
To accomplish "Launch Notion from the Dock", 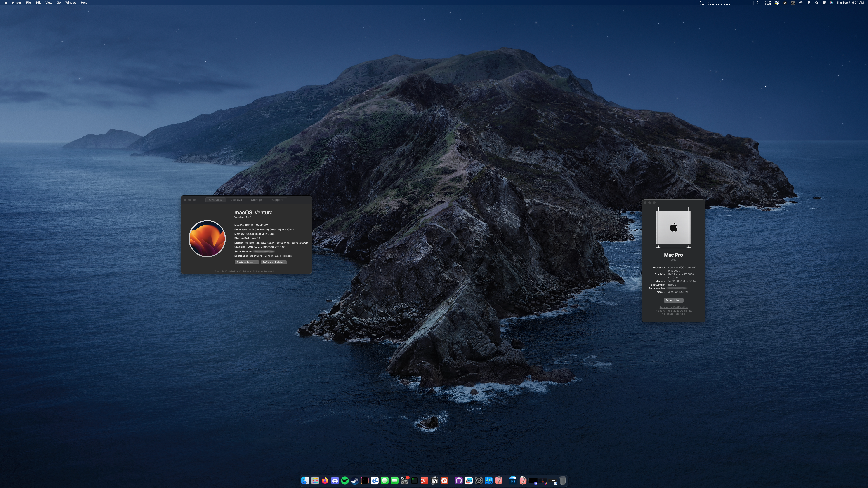I will coord(434,481).
